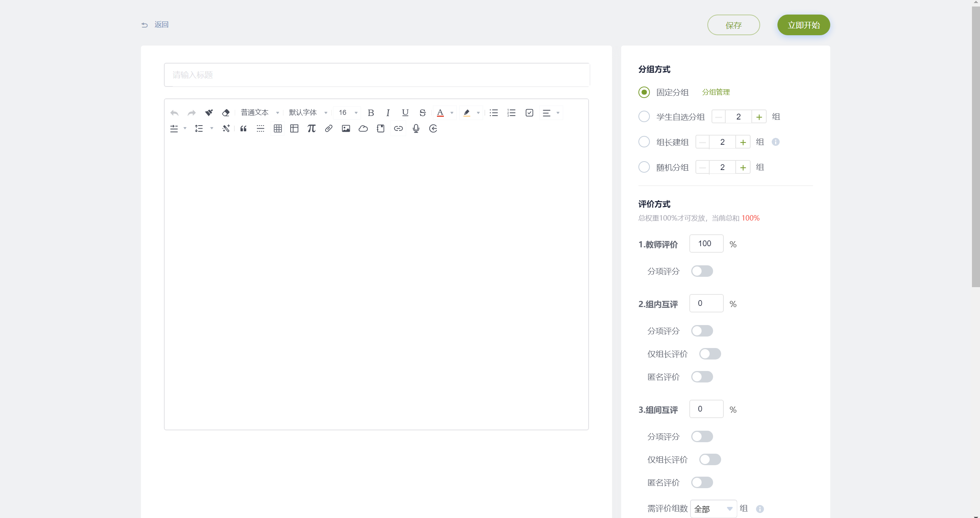Select the 学生自选分组 radio option
This screenshot has width=980, height=518.
[x=644, y=117]
